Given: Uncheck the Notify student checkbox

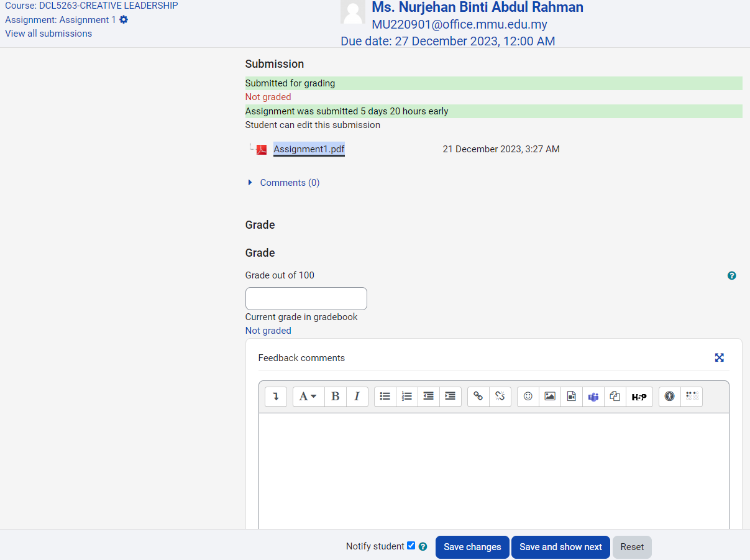Looking at the screenshot, I should [x=411, y=546].
